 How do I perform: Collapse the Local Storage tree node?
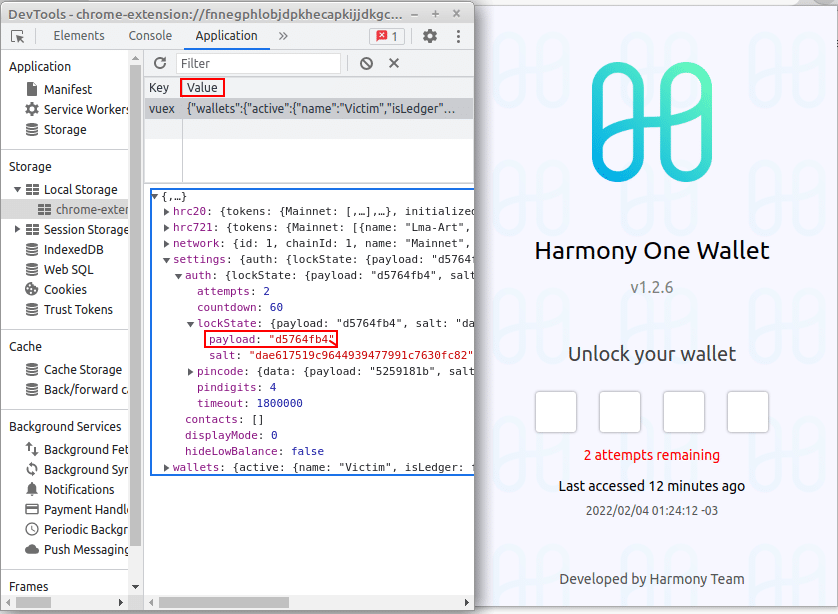tap(17, 190)
